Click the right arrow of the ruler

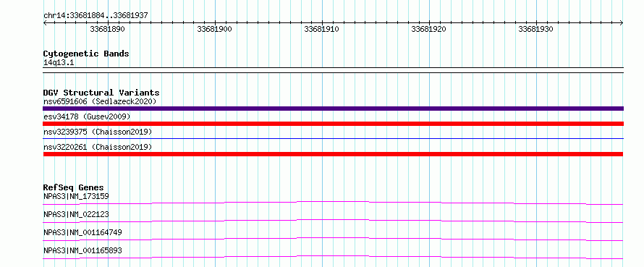(x=622, y=23)
